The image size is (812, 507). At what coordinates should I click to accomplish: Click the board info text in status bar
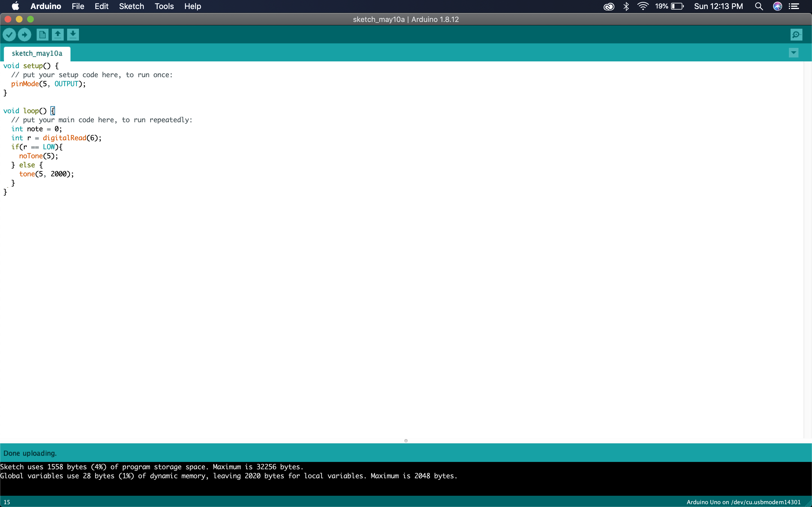click(743, 502)
